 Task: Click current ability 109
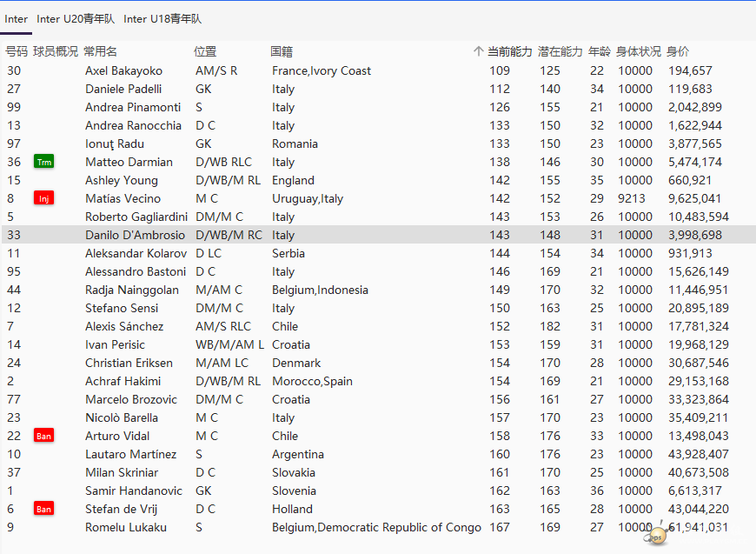tap(500, 70)
